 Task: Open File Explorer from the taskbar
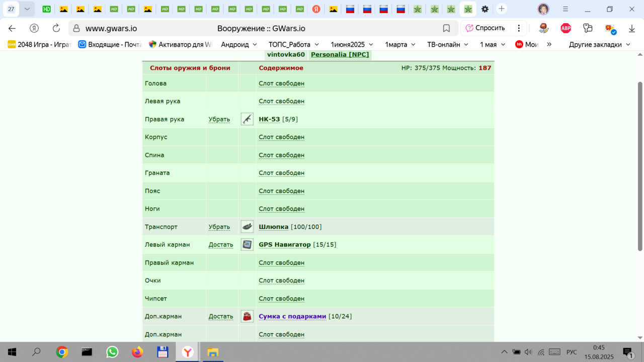(213, 352)
